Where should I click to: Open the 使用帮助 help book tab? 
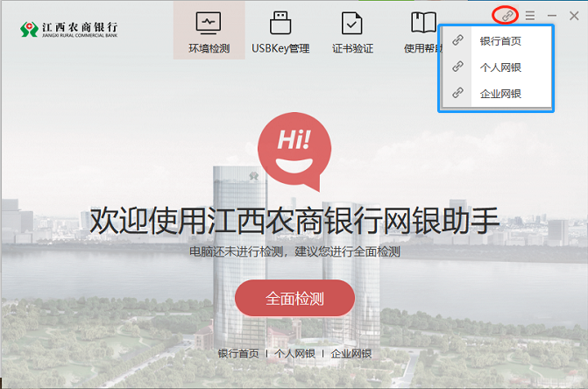pos(423,31)
